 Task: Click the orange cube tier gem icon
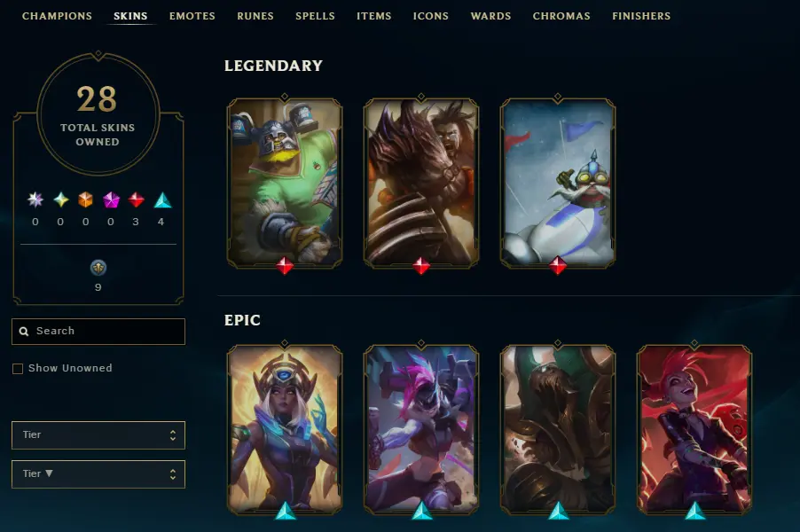(86, 199)
